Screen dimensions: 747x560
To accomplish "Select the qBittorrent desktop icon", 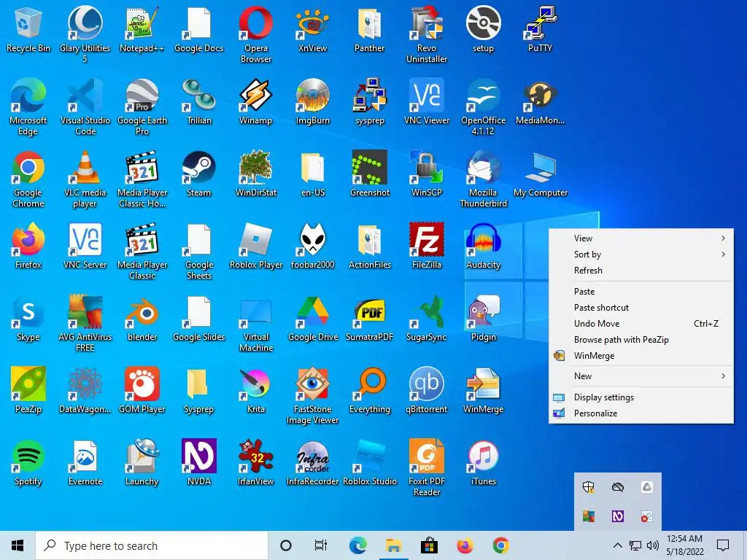I will pos(426,391).
